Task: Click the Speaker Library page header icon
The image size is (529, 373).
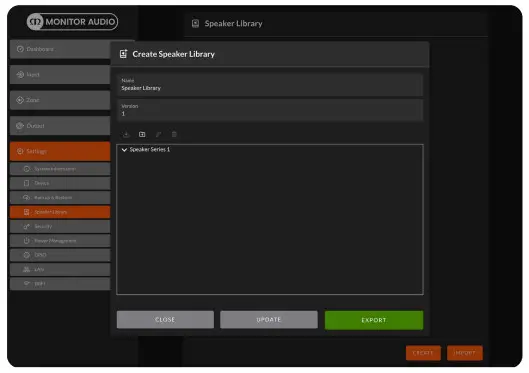Action: [195, 24]
